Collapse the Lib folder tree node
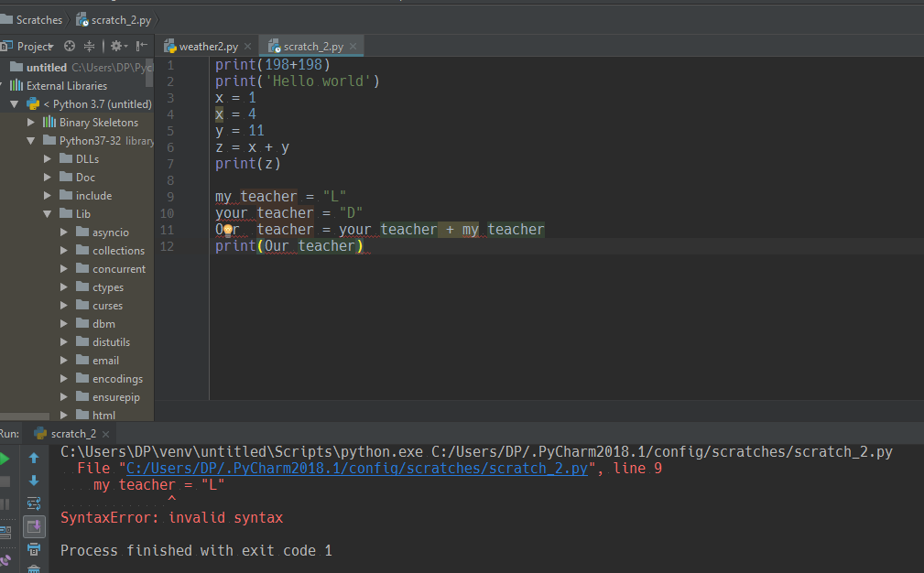 (48, 214)
